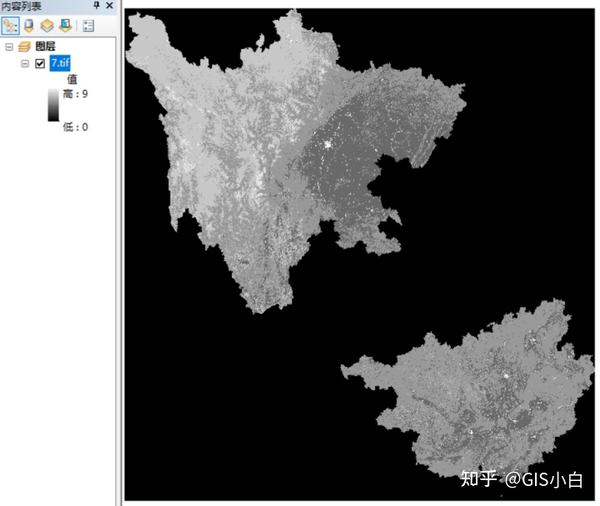Select List By Drawing Order icon
The width and height of the screenshot is (600, 506).
[x=10, y=26]
